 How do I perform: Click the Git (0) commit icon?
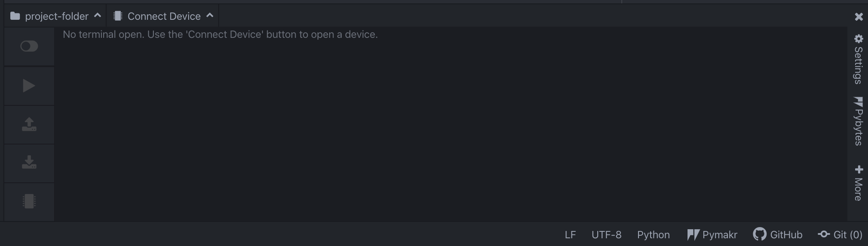[824, 234]
